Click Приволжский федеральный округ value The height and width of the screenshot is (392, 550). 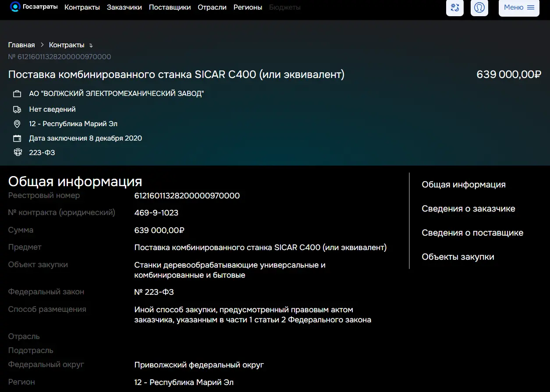199,365
